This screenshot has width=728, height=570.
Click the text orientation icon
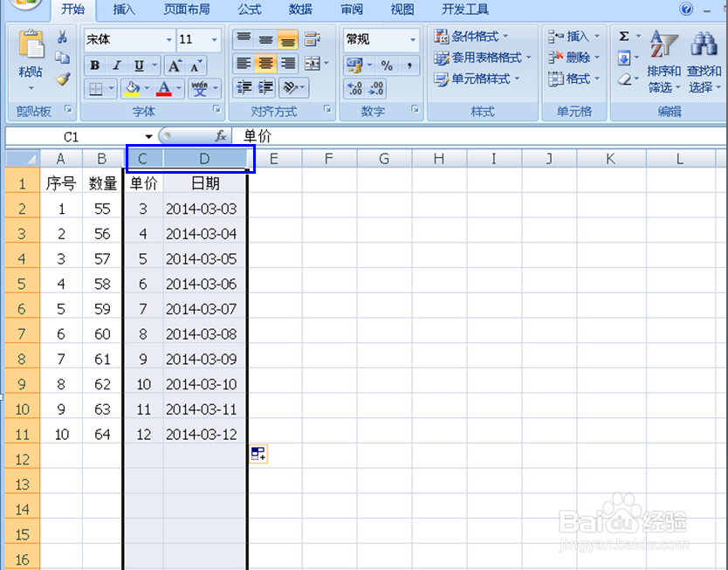pos(290,88)
